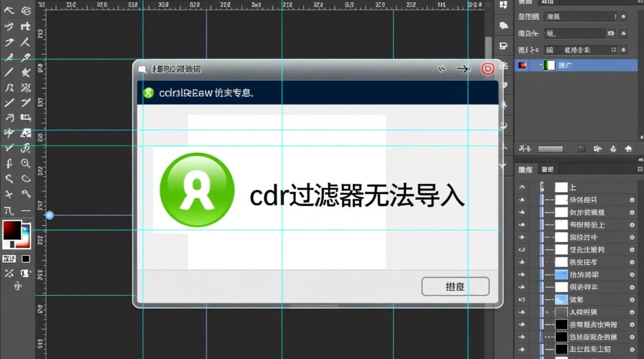
Task: Click the black square icon below color swatches
Action: (x=26, y=259)
